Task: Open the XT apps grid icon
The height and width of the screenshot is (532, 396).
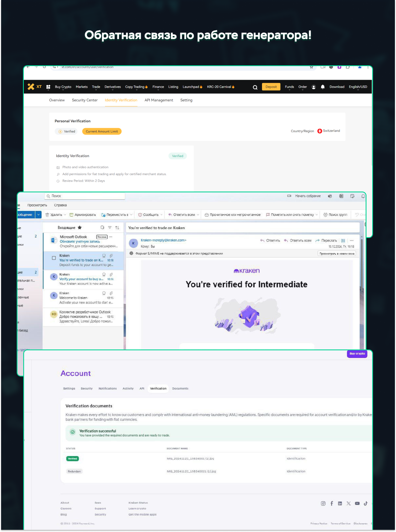Action: [x=48, y=87]
